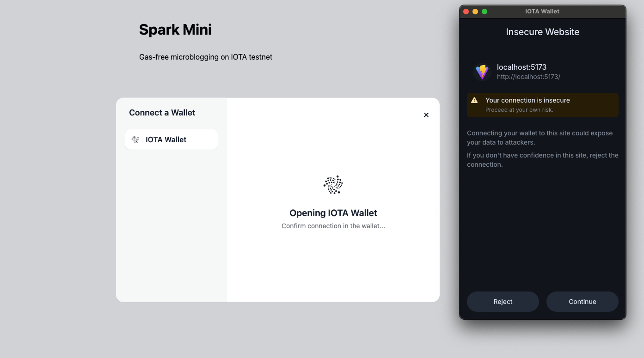Click the yellow warning triangle icon
The height and width of the screenshot is (358, 644).
(474, 100)
